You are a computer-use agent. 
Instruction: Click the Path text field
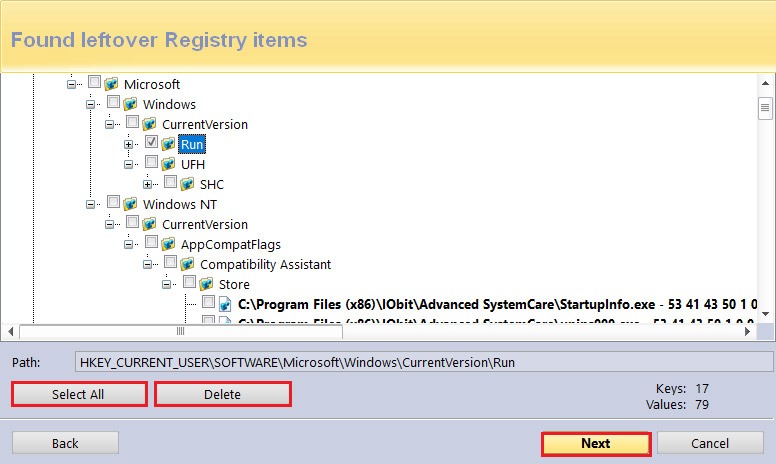click(424, 362)
